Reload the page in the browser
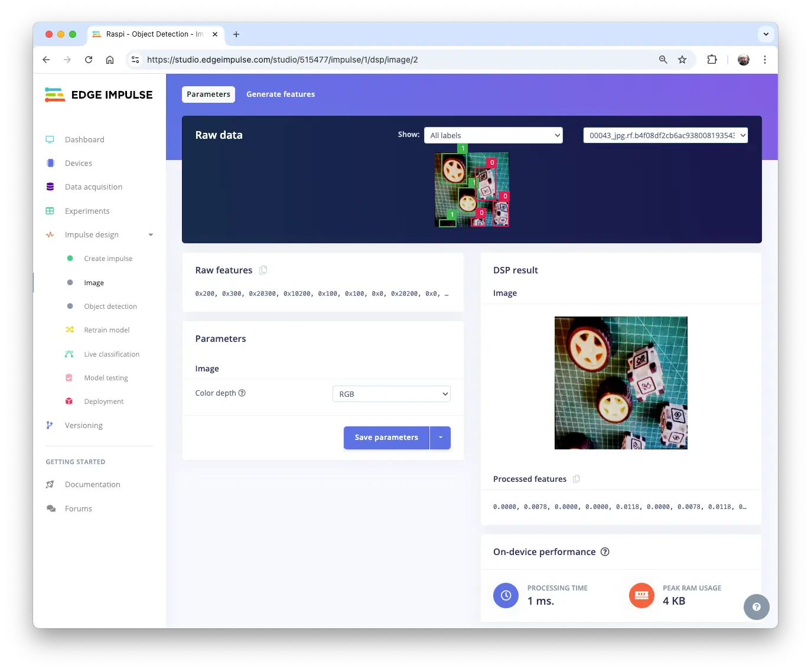Screen dimensions: 811x672 click(89, 60)
